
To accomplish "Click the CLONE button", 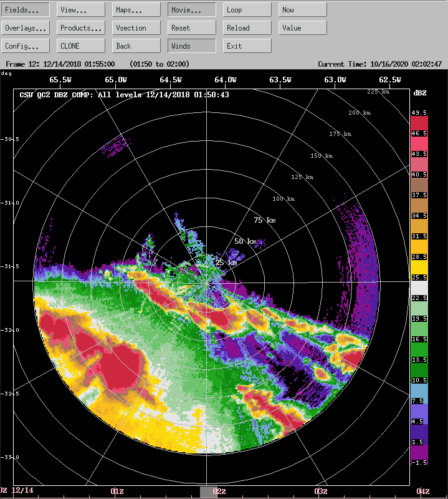I will [81, 46].
